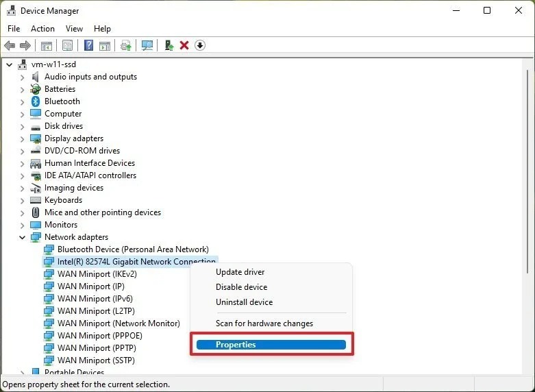Expand the IDE ATA/ATAPI controllers category
Screen dimensions: 535x392
[22, 176]
